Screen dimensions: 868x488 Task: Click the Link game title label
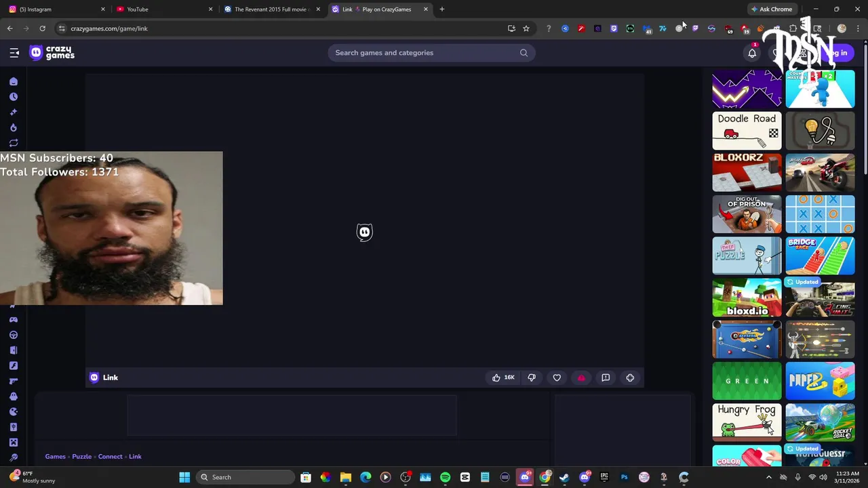click(110, 378)
